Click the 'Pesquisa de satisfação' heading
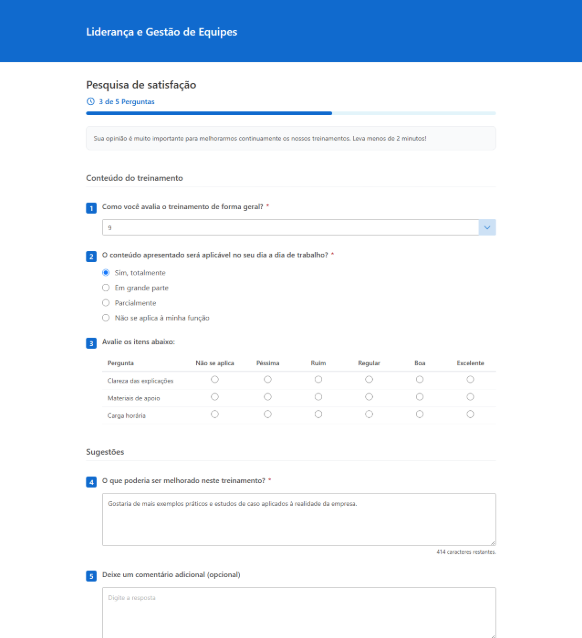Image resolution: width=582 pixels, height=638 pixels. coord(141,85)
